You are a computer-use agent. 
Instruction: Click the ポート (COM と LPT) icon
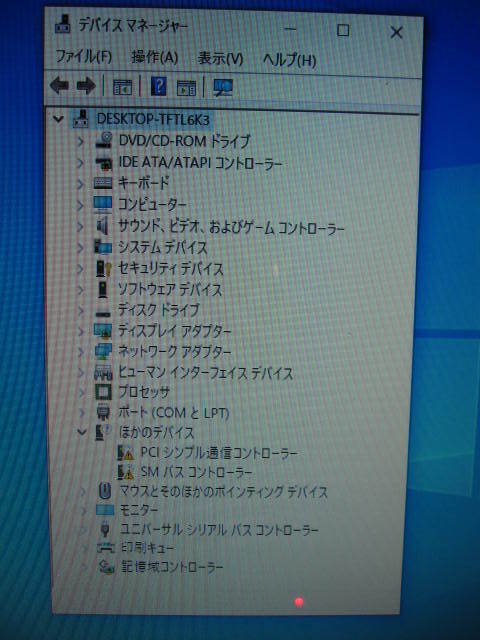click(x=103, y=412)
